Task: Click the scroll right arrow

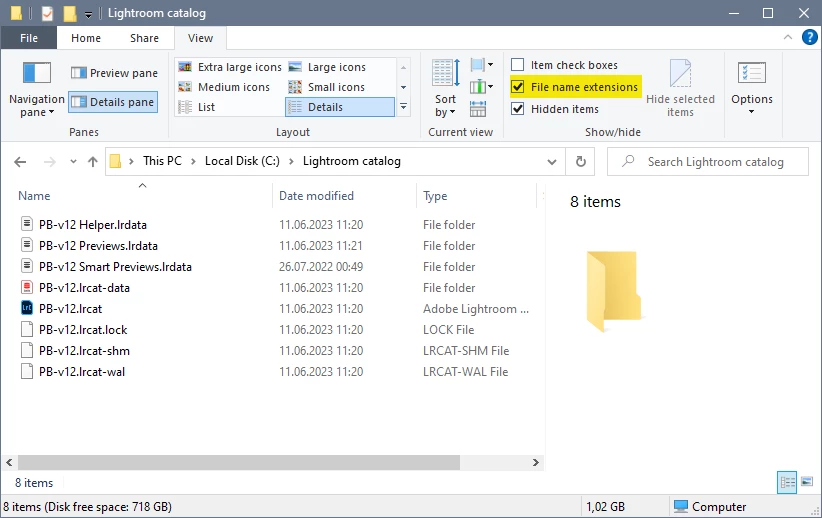Action: coord(535,462)
